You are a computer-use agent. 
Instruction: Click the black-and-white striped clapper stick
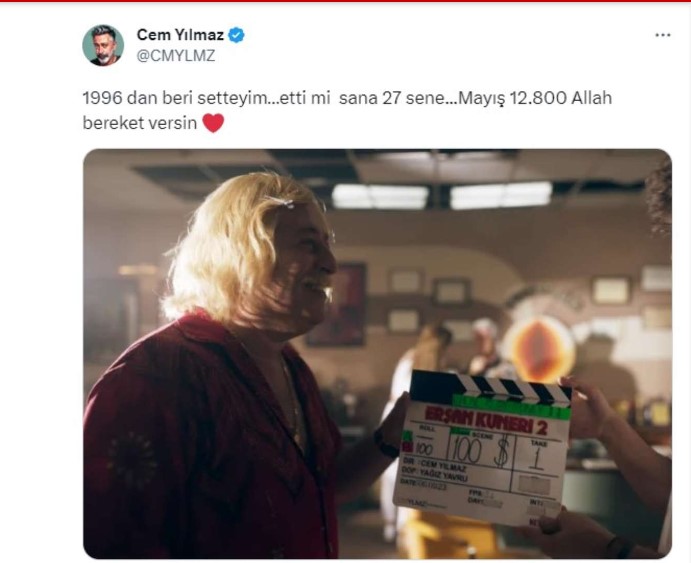point(490,389)
